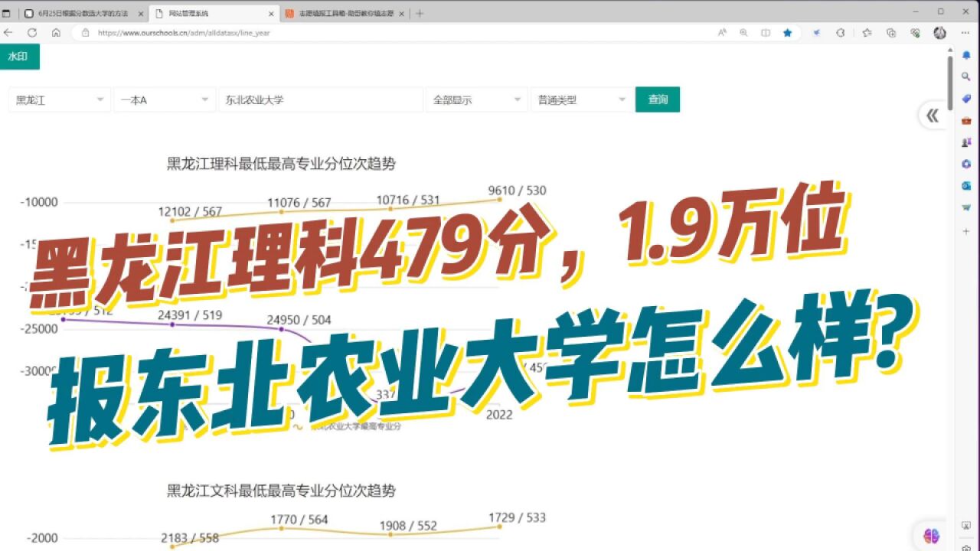
Task: Click the page vertical scrollbar thumb
Action: (x=950, y=83)
